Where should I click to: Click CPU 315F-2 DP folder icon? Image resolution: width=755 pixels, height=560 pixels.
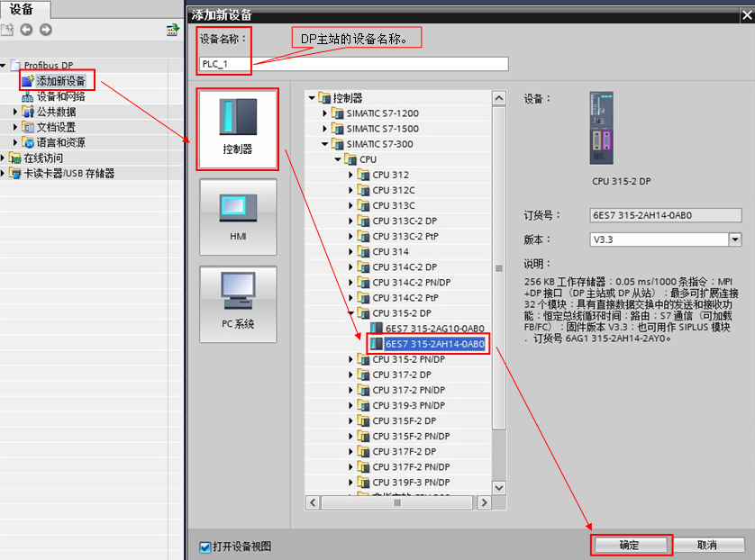point(364,421)
